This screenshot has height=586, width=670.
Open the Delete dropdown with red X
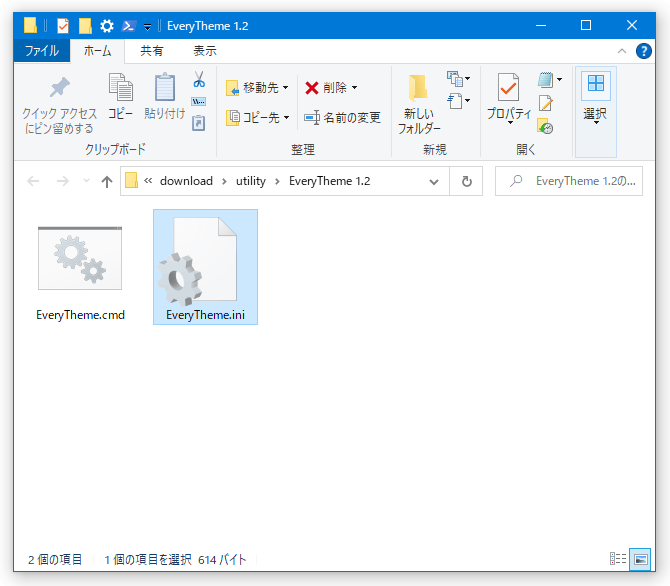click(331, 88)
